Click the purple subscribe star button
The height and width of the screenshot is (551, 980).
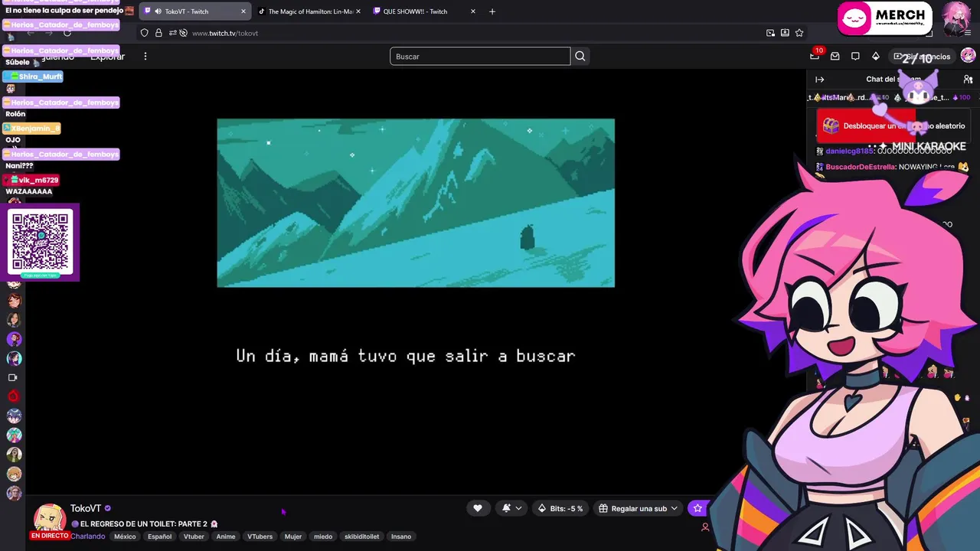(697, 508)
